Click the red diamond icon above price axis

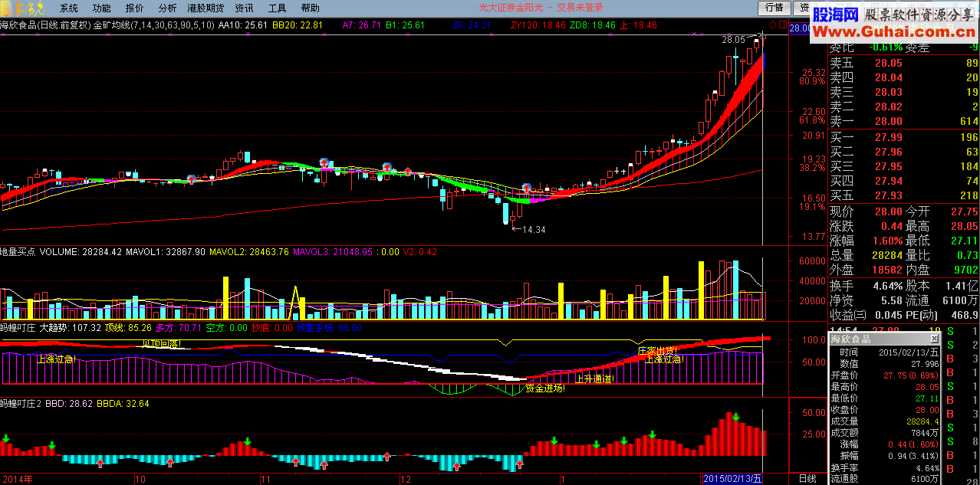(773, 25)
